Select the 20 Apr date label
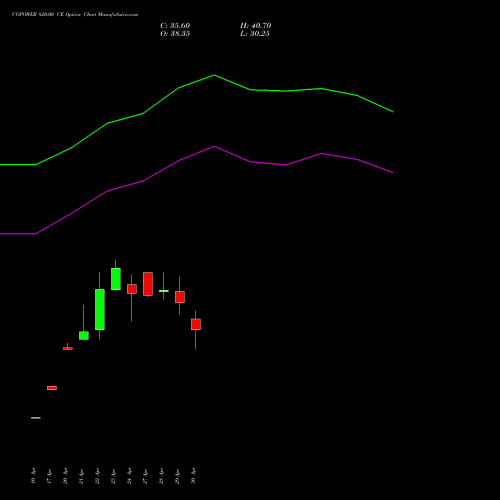 [x=65, y=476]
